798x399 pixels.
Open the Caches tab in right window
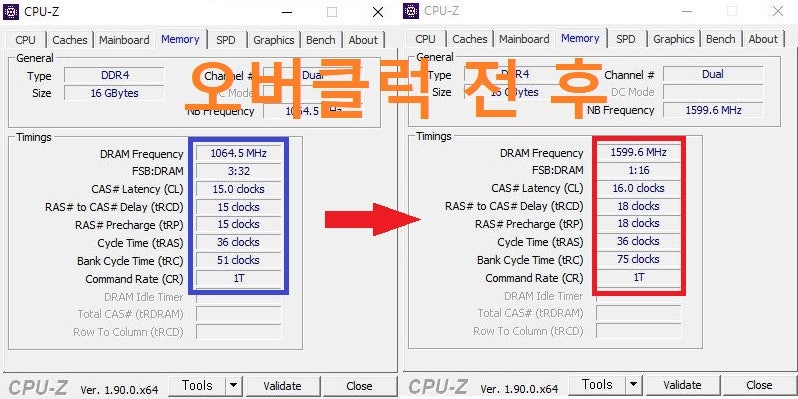[x=470, y=39]
